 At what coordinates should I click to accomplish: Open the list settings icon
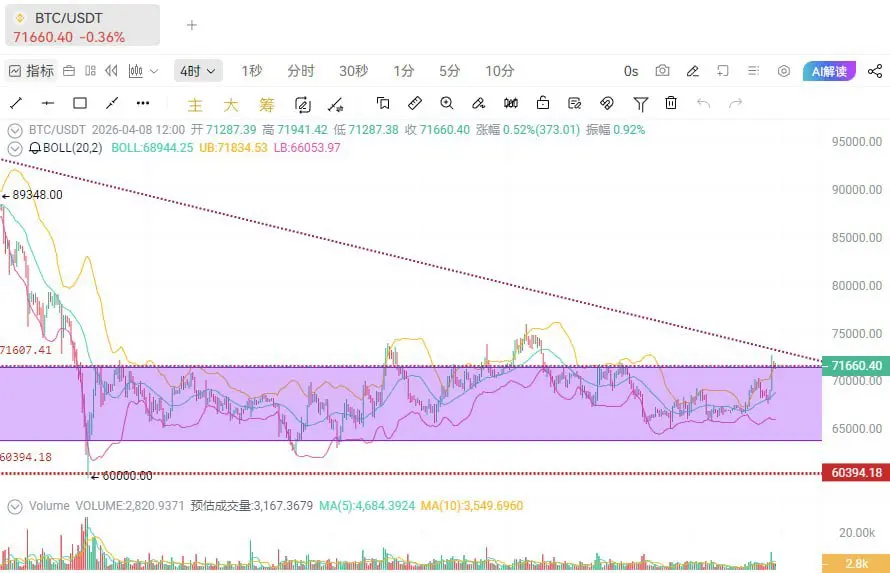(x=753, y=71)
